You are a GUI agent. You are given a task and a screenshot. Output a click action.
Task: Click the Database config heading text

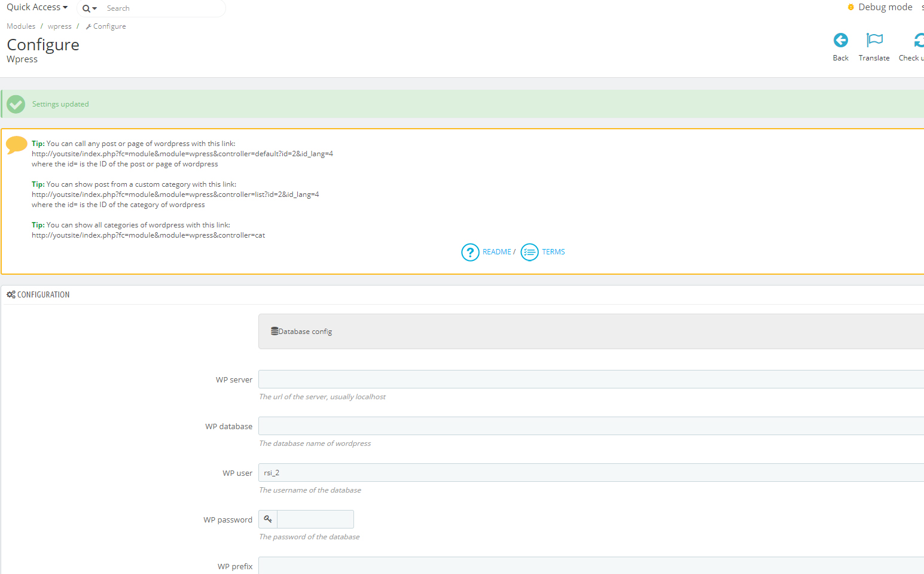305,332
